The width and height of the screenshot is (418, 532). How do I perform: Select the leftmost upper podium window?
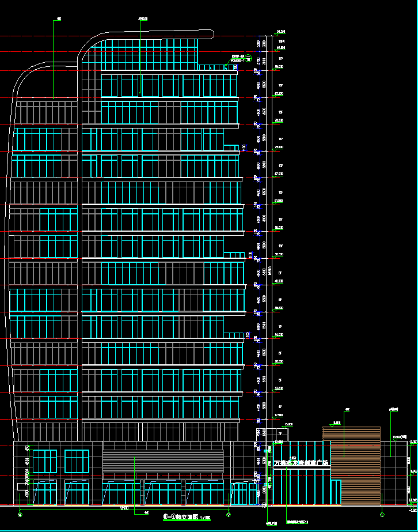click(44, 462)
